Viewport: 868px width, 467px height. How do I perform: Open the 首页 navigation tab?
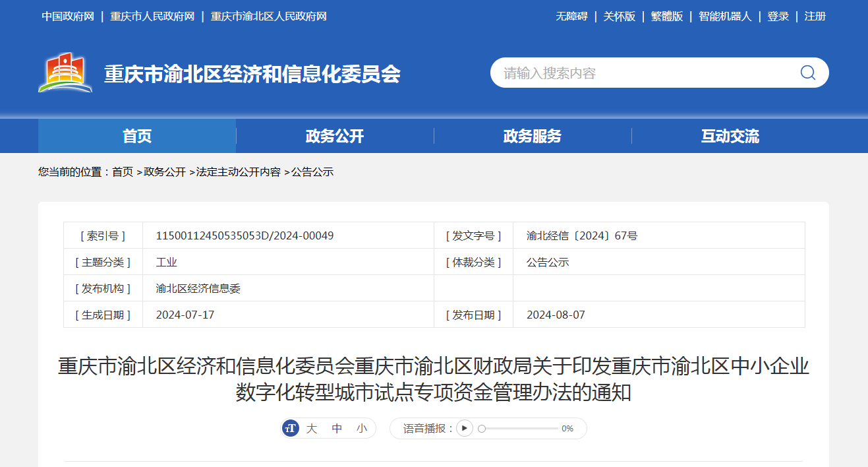click(137, 137)
